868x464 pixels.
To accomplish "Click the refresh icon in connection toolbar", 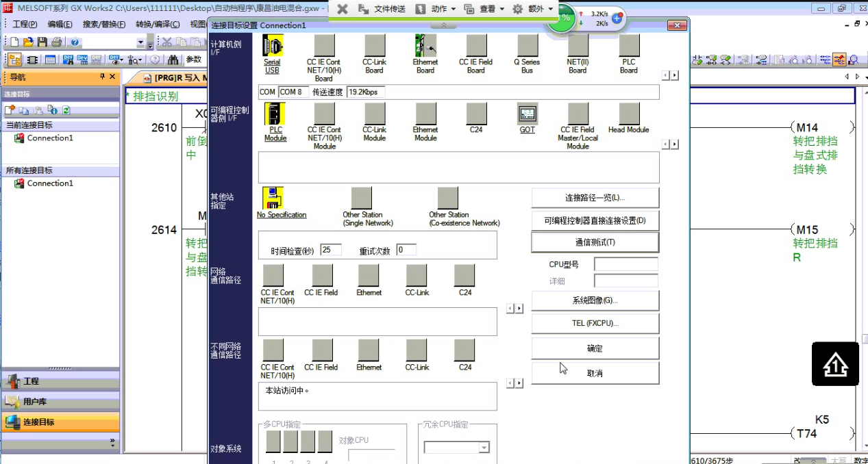I will click(66, 109).
